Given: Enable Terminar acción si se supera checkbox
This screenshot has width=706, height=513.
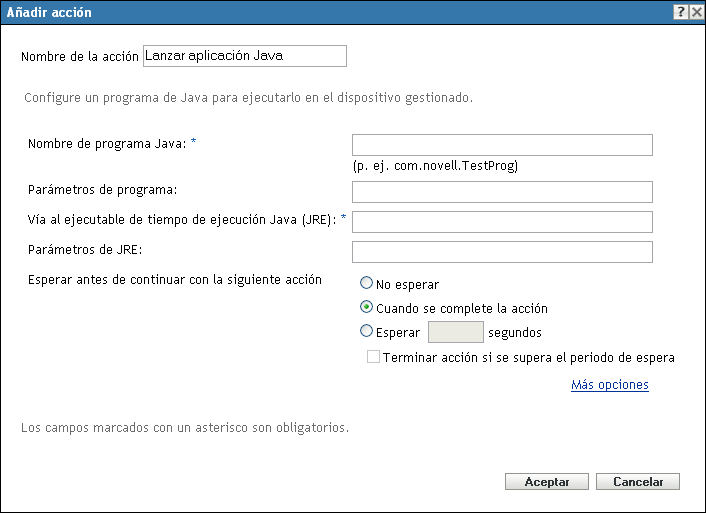Looking at the screenshot, I should (x=374, y=356).
